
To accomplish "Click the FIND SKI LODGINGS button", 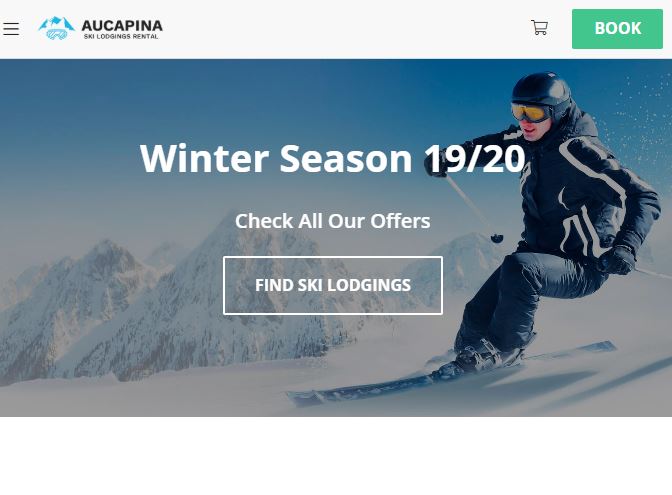I will click(x=333, y=285).
